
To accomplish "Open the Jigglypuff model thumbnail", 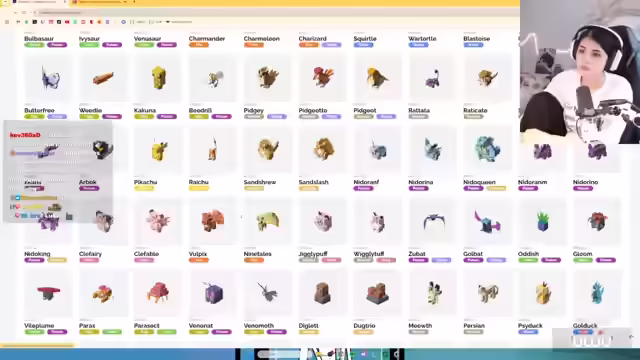I will pyautogui.click(x=322, y=221).
